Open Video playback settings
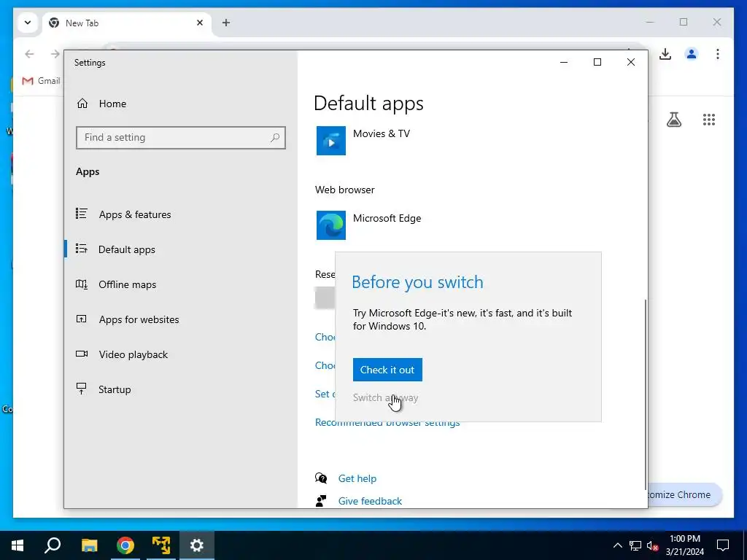Screen dimensions: 747x560 pos(133,354)
